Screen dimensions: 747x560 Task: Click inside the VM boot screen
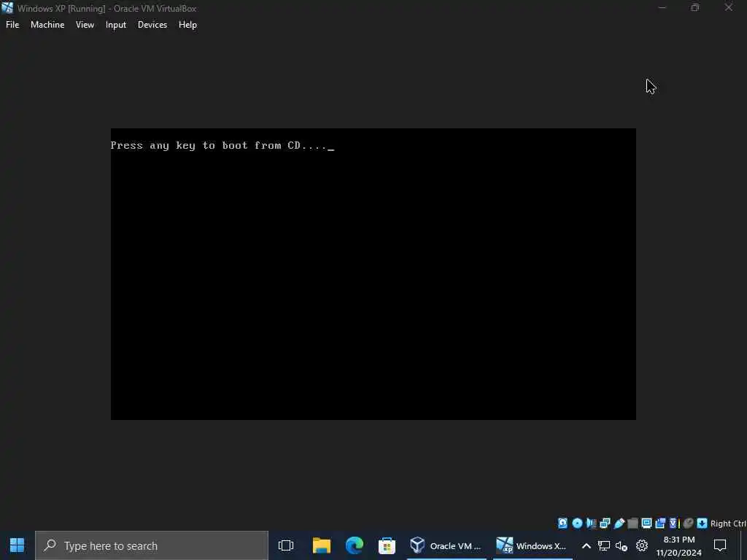[373, 274]
